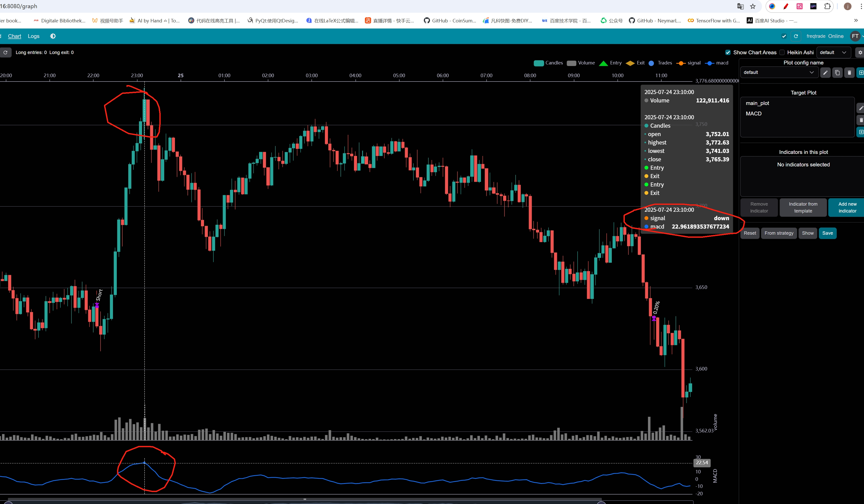
Task: Click the theme toggle icon beside Logs
Action: [x=53, y=36]
